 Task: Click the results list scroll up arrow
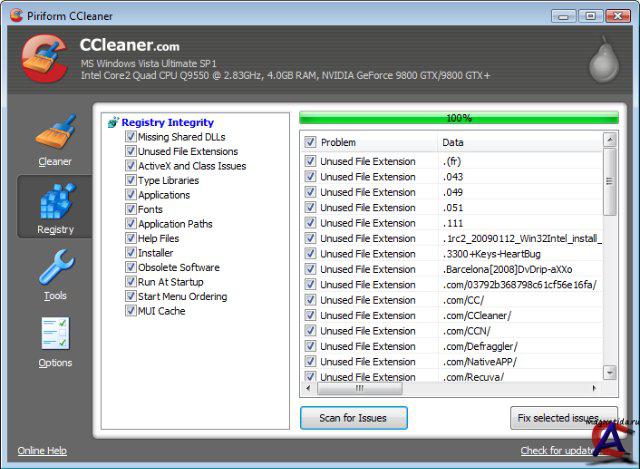610,140
